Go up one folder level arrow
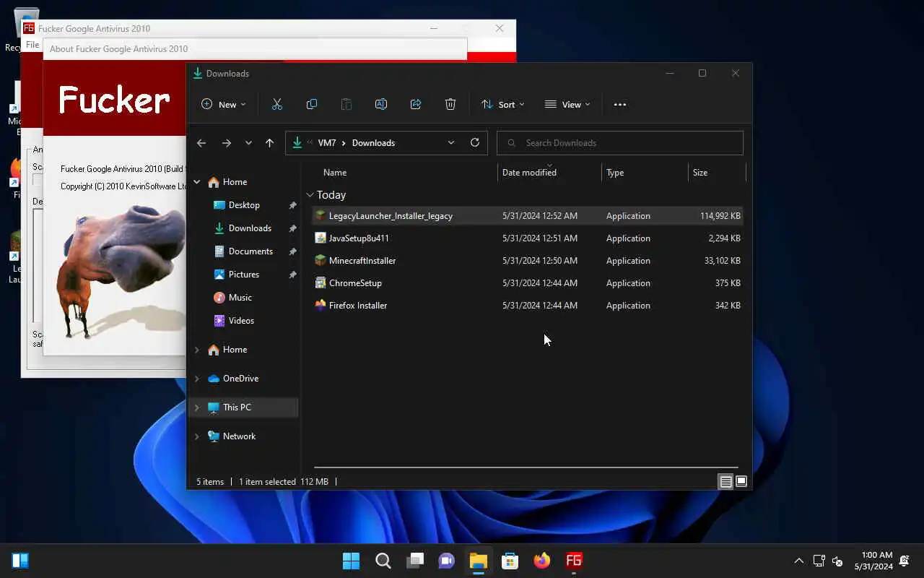Viewport: 924px width, 578px height. (x=269, y=143)
